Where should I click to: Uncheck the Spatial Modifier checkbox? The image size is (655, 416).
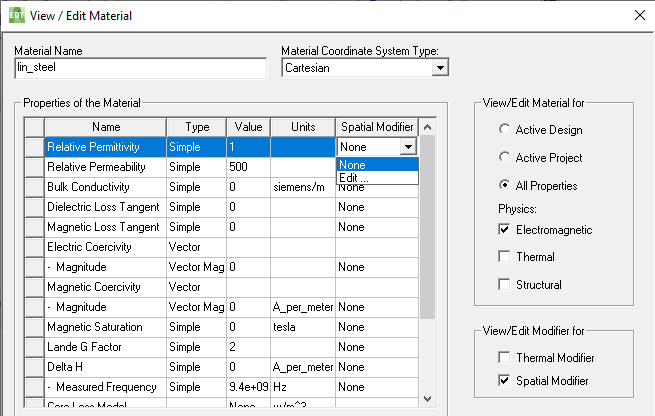point(503,381)
